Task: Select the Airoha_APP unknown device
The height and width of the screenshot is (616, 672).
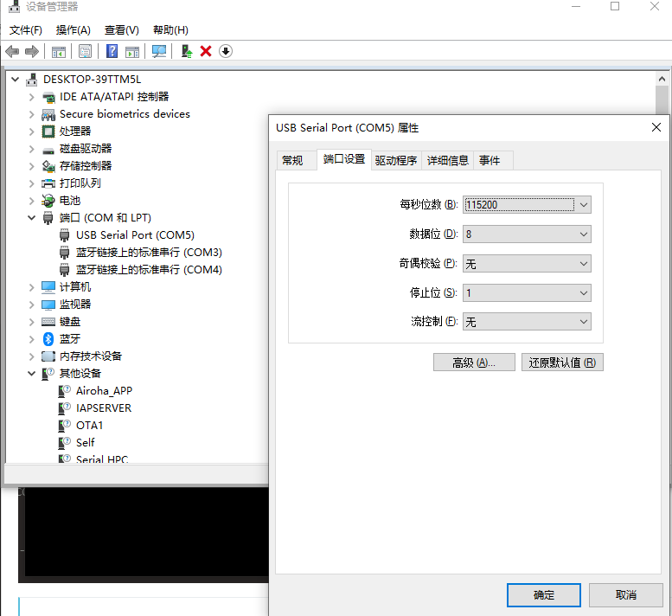Action: (x=104, y=391)
